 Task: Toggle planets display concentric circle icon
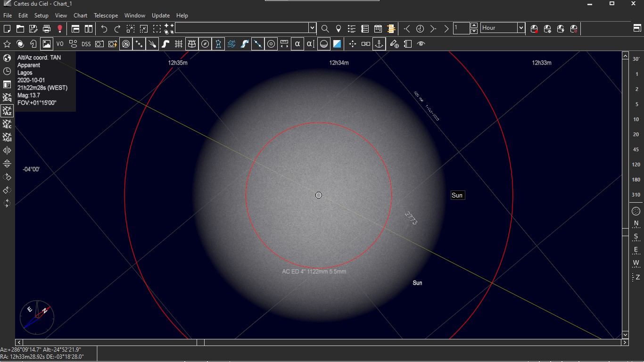click(126, 44)
